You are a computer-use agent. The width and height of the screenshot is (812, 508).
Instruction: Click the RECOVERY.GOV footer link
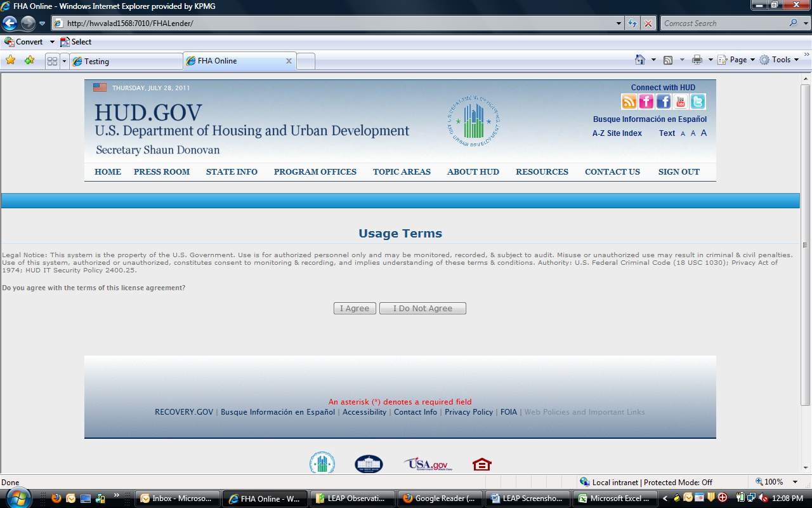[184, 412]
